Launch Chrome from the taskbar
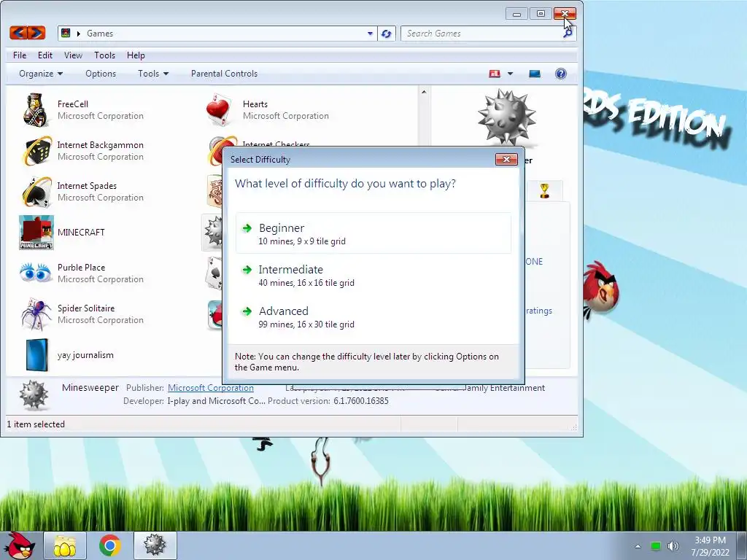 (x=110, y=545)
